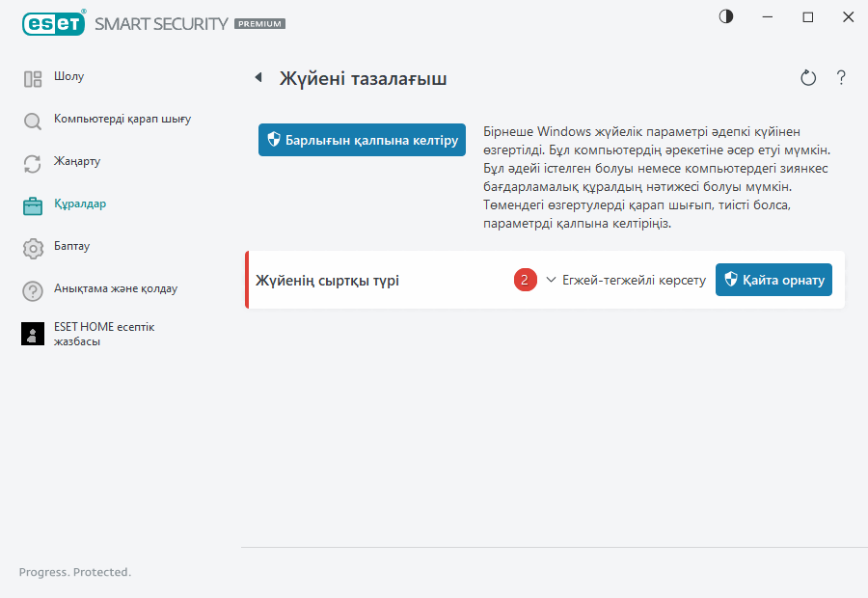868x598 pixels.
Task: Click the Қайта орнату reset button
Action: click(x=773, y=281)
